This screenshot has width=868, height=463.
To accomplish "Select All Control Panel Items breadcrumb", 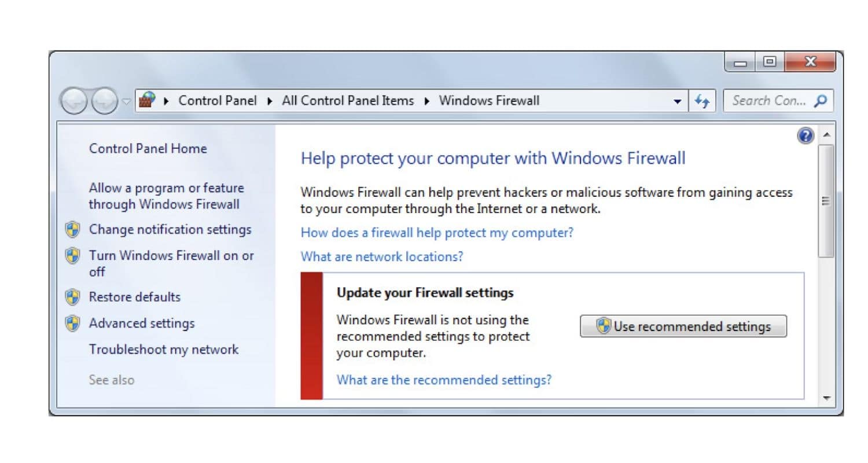I will coord(348,100).
